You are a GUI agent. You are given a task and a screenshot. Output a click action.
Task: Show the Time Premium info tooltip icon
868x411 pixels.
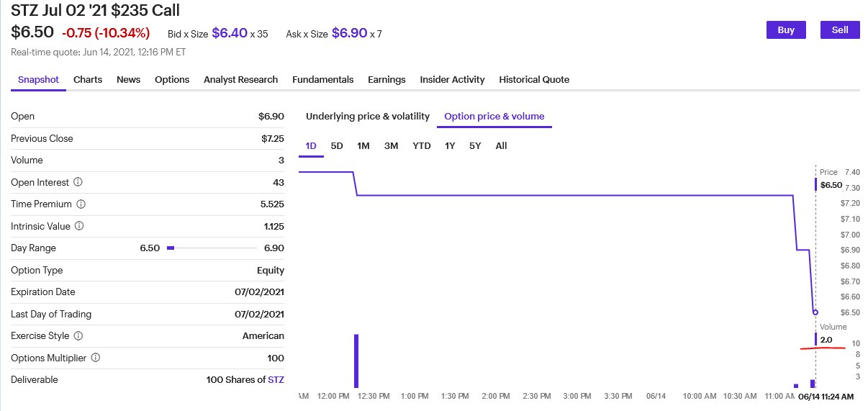pos(81,204)
